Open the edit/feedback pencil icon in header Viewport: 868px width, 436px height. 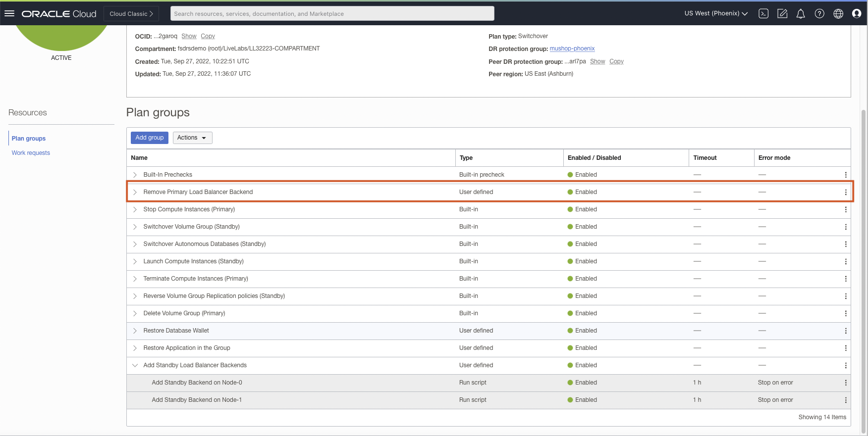782,14
